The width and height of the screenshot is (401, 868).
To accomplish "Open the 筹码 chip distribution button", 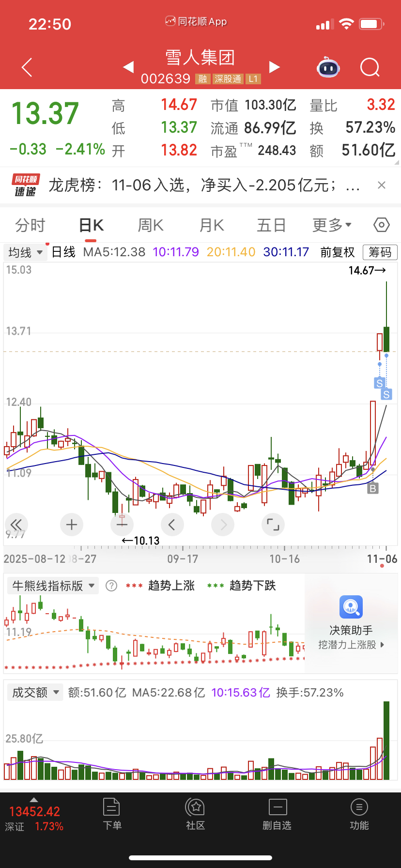I will (380, 252).
